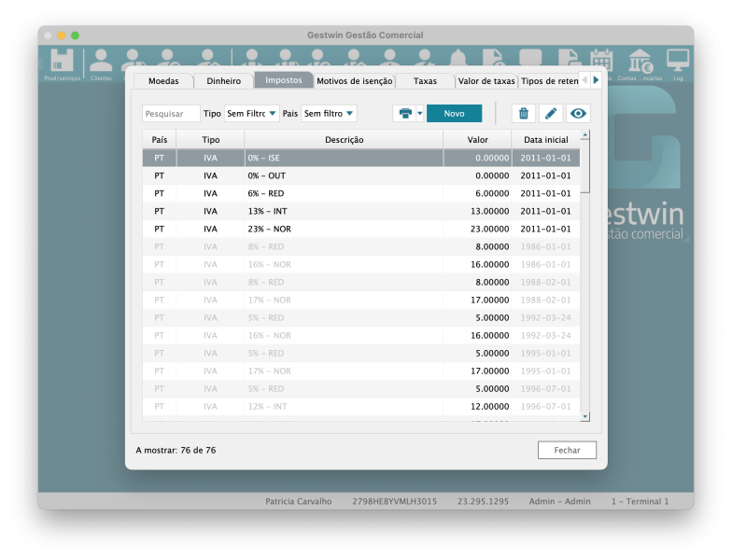Open the Log monitor icon
The image size is (732, 560).
(678, 63)
